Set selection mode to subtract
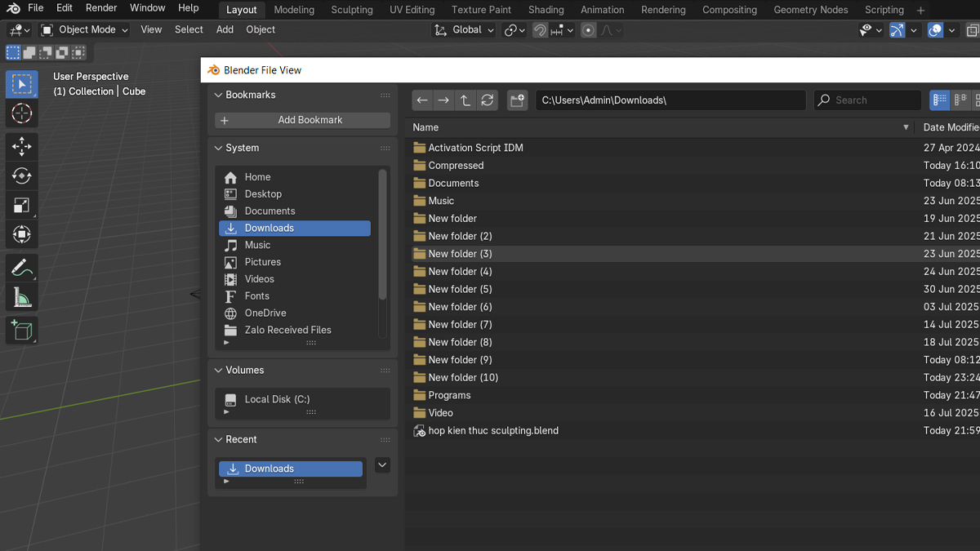This screenshot has width=980, height=551. coord(46,53)
